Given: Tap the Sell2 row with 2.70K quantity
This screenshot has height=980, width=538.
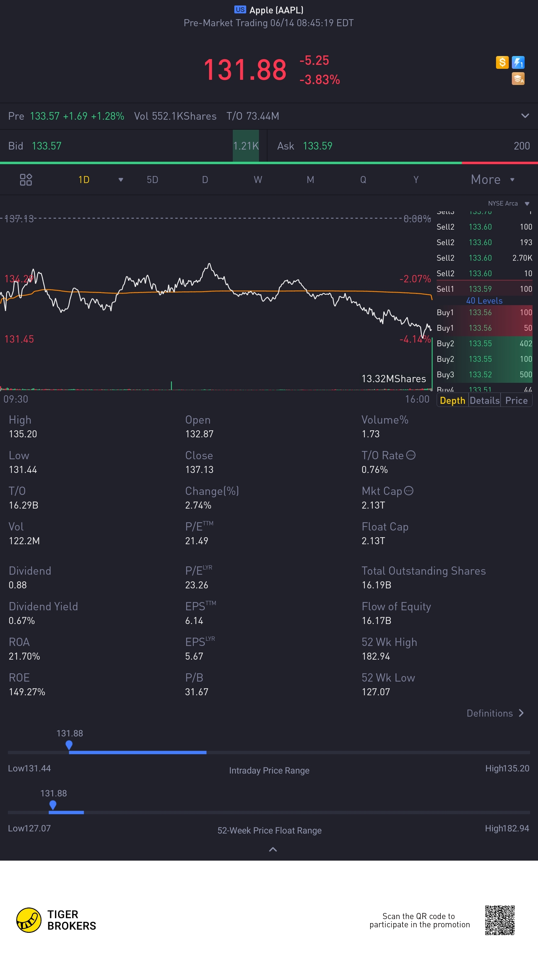Looking at the screenshot, I should point(484,258).
